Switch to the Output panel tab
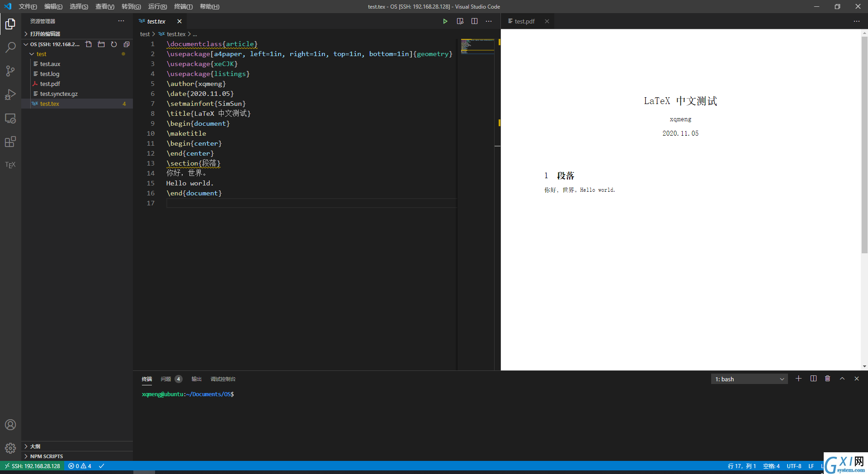The width and height of the screenshot is (868, 474). pyautogui.click(x=197, y=379)
